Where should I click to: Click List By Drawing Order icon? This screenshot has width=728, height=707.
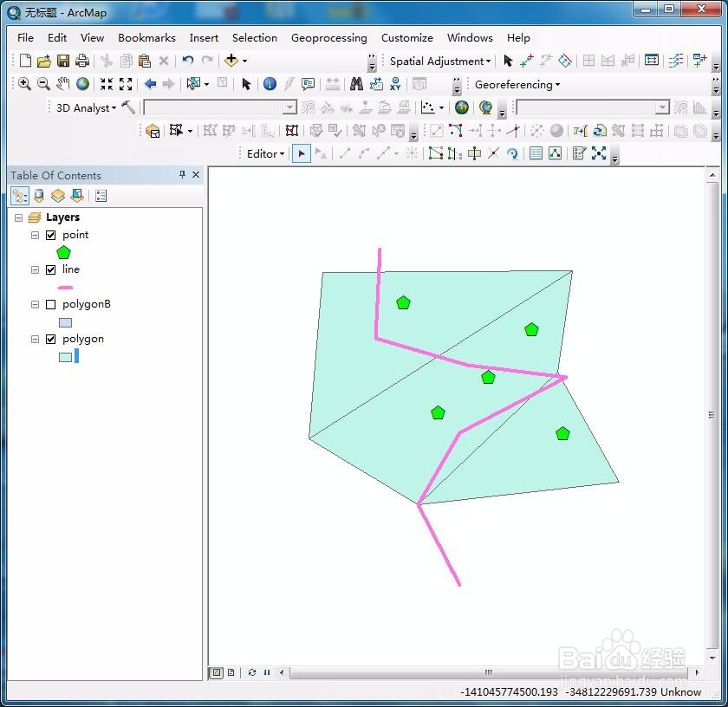19,196
